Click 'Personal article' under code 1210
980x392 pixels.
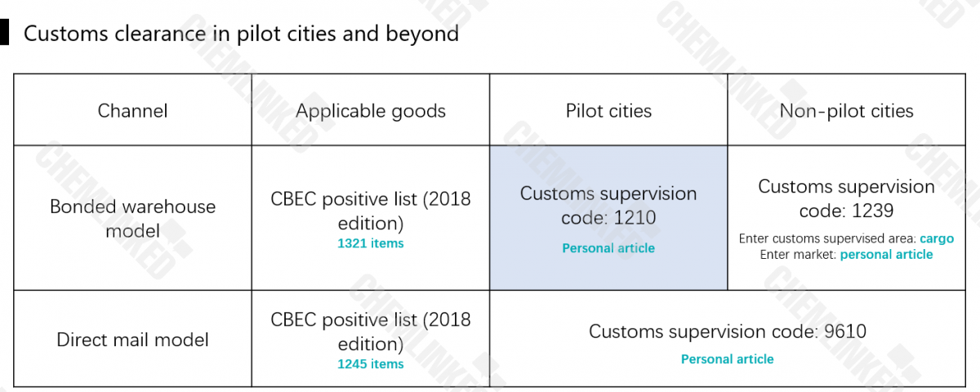pos(608,248)
